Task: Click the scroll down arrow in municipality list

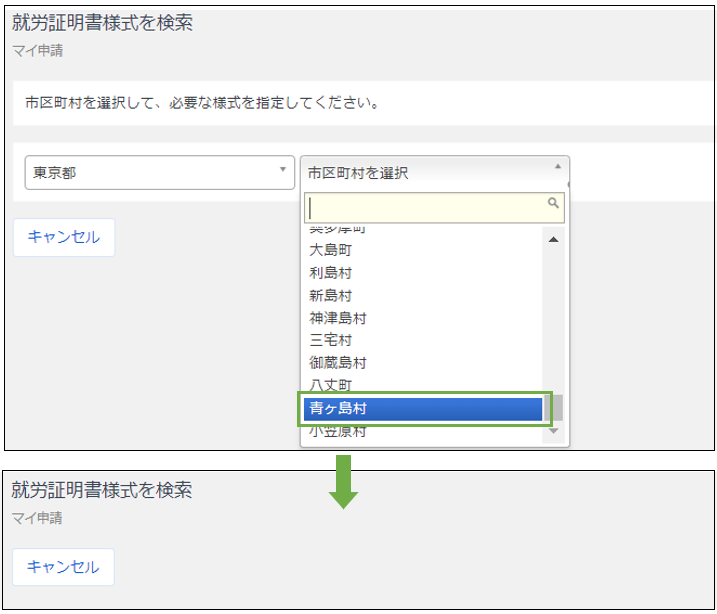Action: [x=553, y=434]
